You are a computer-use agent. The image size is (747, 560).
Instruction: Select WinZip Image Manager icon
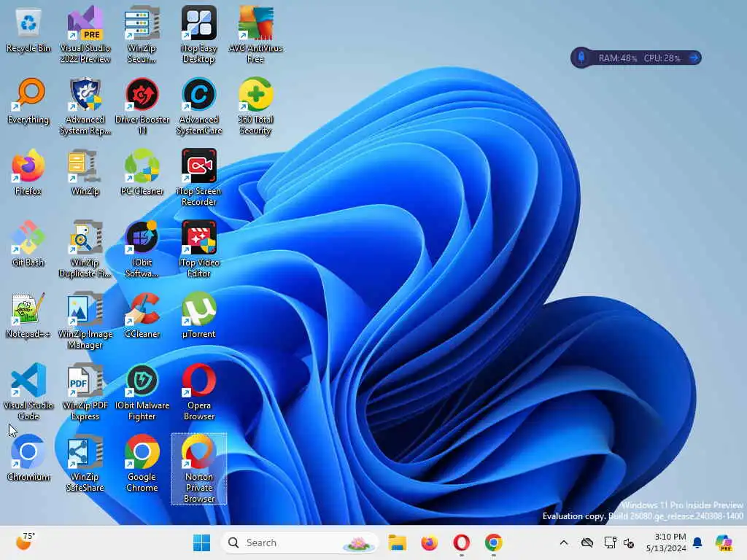click(85, 321)
